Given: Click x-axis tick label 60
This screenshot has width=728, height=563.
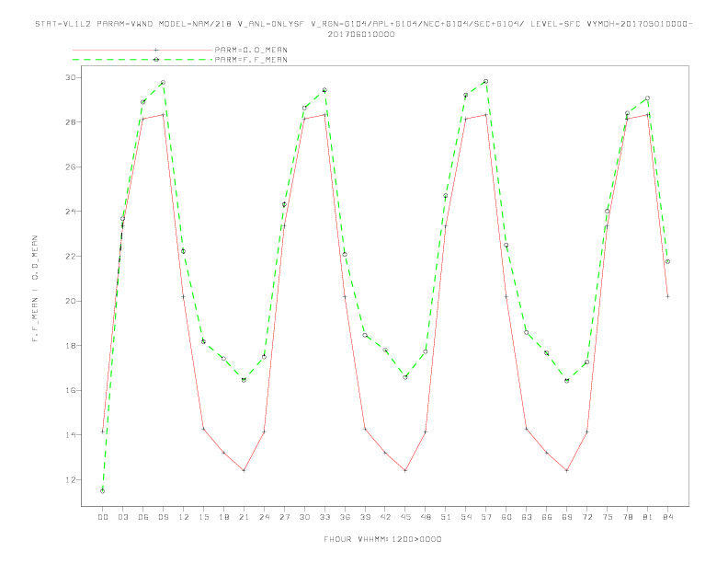Looking at the screenshot, I should pyautogui.click(x=506, y=517).
